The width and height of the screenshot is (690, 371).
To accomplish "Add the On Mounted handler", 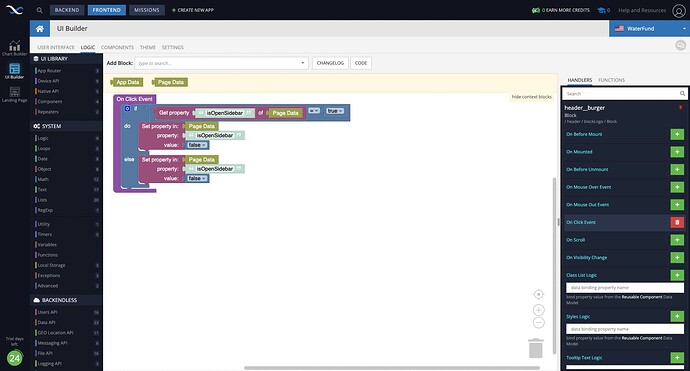I will (x=677, y=152).
